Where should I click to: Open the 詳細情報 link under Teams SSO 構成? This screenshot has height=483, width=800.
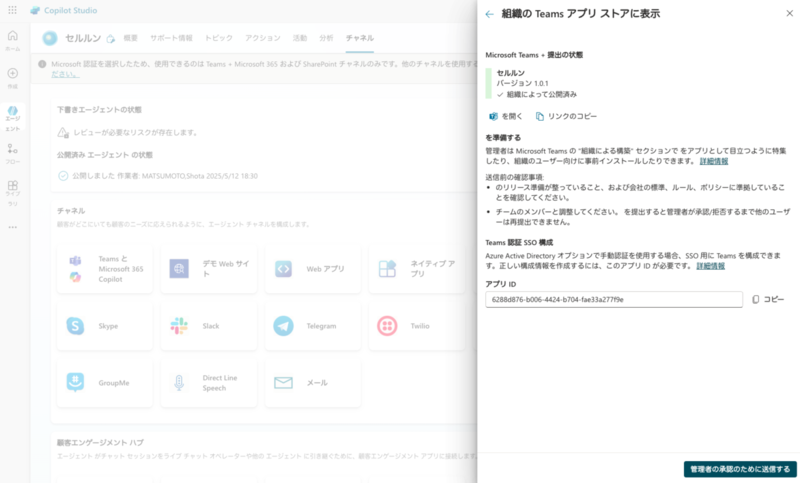coord(711,266)
